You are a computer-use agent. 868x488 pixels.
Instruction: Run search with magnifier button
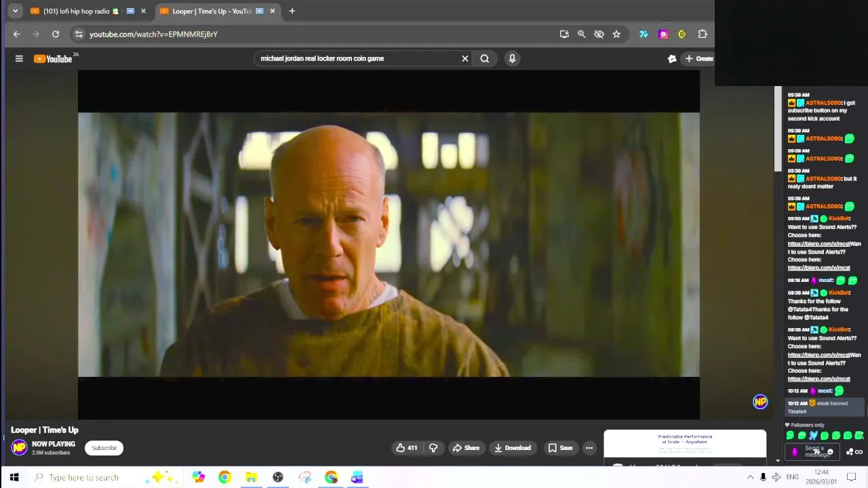(485, 58)
